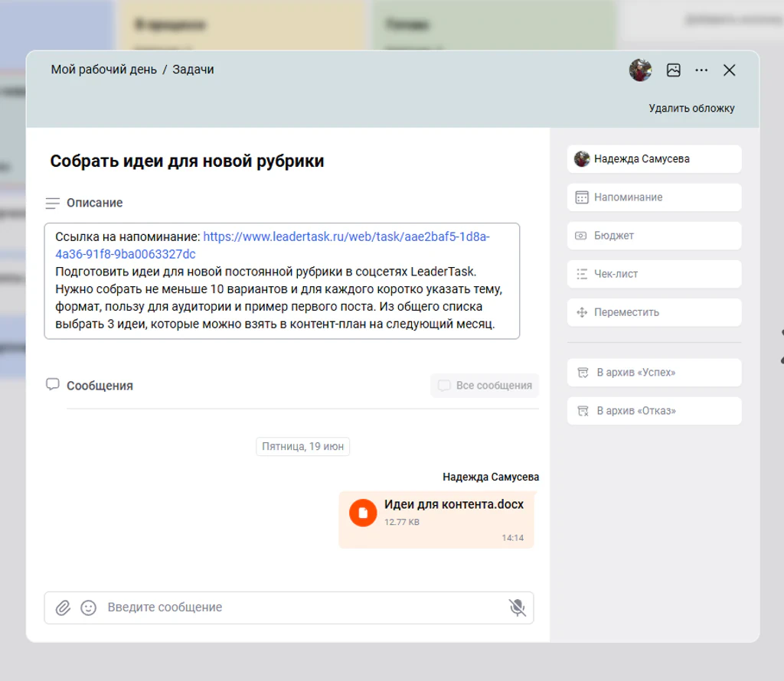The image size is (784, 681).
Task: Select assignee 'Надежда Самусева' button
Action: click(x=654, y=159)
